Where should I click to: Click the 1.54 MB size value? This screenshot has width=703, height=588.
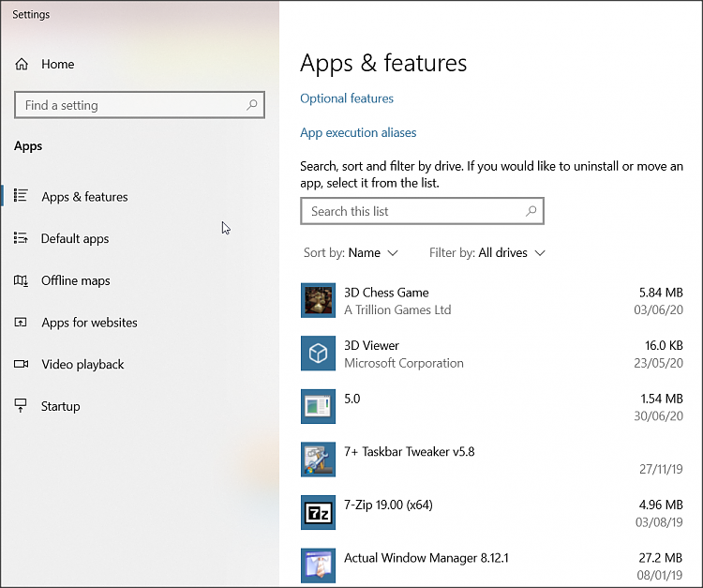[662, 399]
